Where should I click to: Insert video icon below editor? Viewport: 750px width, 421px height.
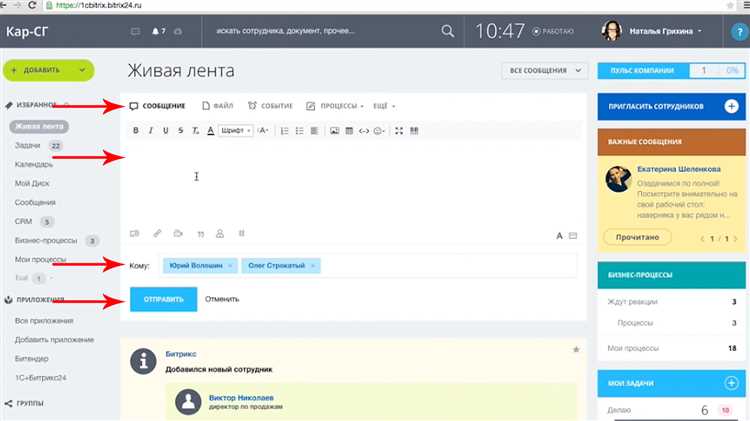point(178,233)
